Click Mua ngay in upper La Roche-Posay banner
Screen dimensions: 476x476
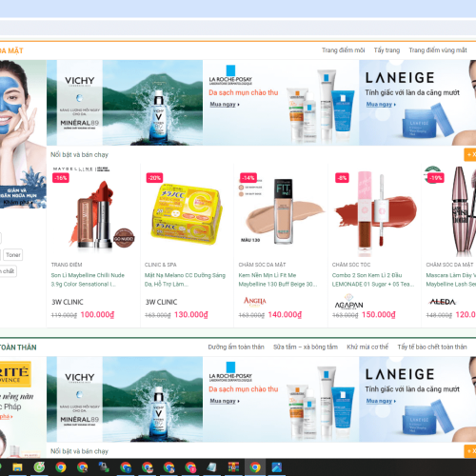225,104
